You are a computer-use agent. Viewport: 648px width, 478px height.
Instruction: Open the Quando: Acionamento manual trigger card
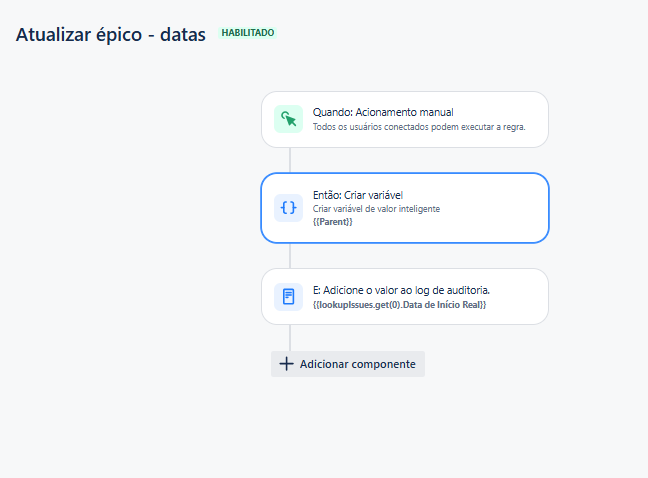(x=405, y=119)
